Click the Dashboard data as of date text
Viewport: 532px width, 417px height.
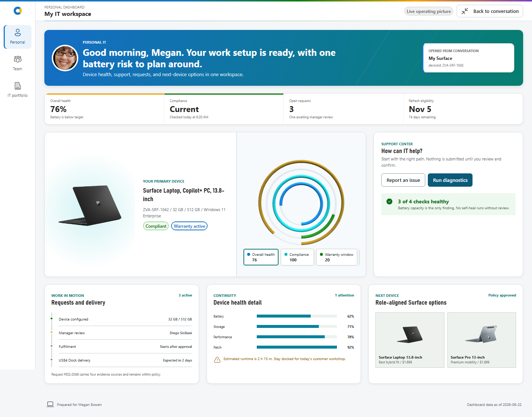(494, 405)
